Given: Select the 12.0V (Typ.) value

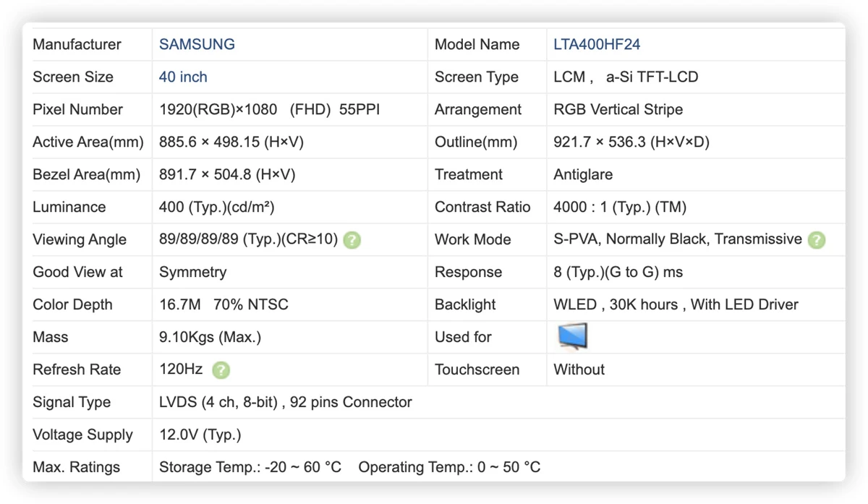Looking at the screenshot, I should point(200,435).
